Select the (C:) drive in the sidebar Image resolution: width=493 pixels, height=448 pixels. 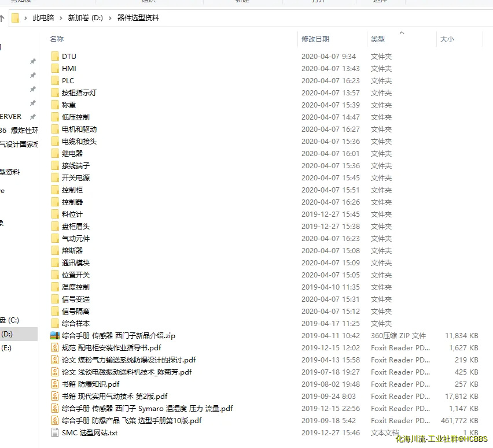click(9, 320)
